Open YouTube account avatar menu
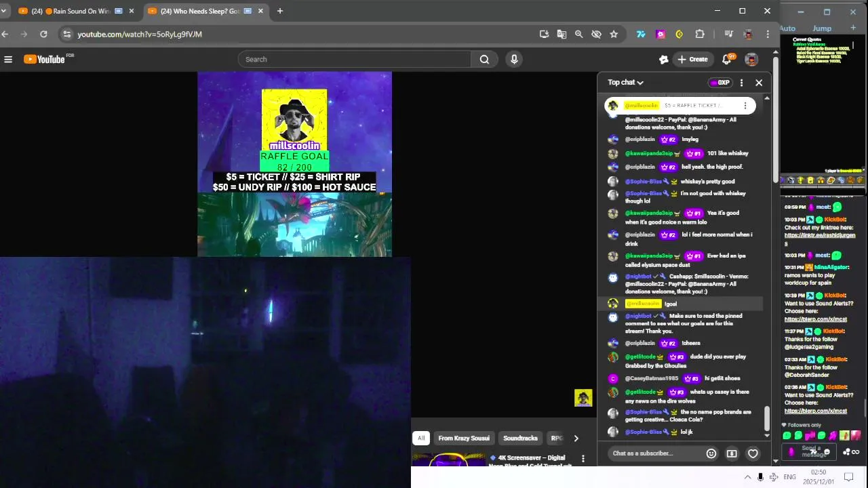 (x=751, y=60)
